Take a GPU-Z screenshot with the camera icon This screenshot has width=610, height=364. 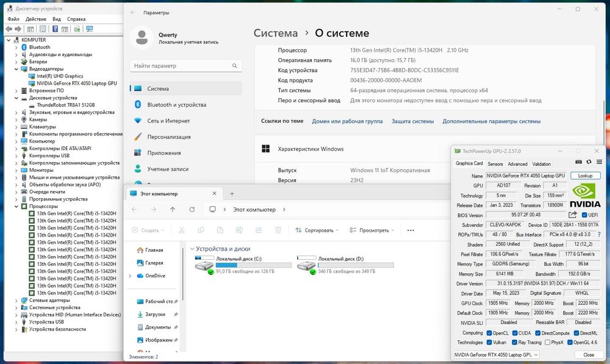pyautogui.click(x=578, y=162)
